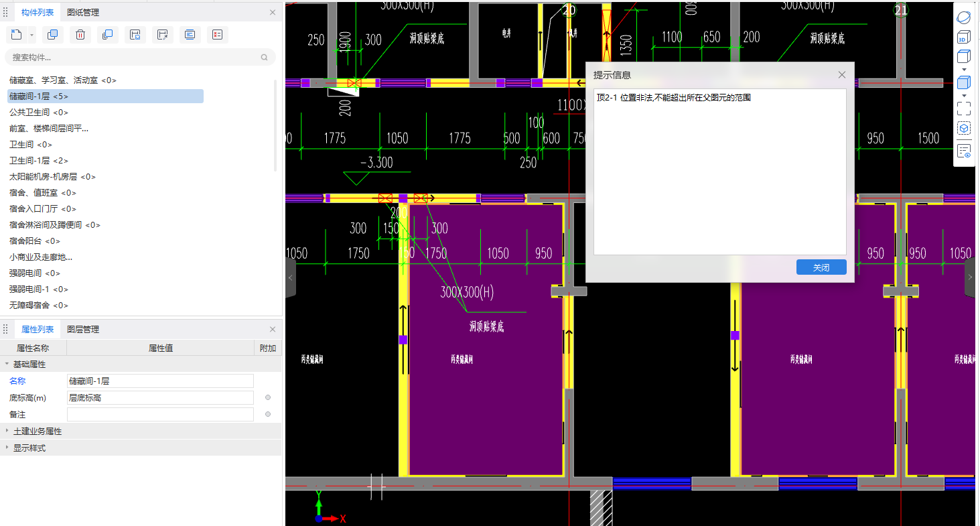Click the search magnifier icon
Screen dimensions: 980x526
tap(265, 58)
